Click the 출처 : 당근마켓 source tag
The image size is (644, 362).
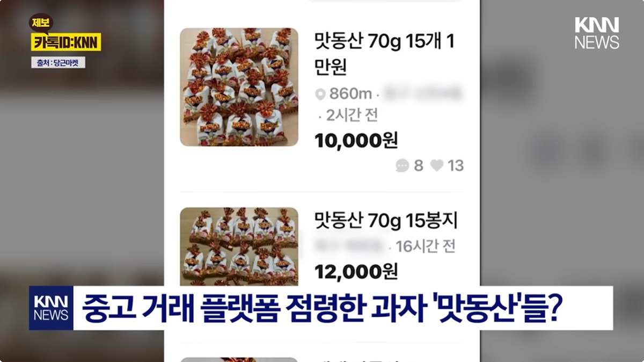[x=58, y=63]
